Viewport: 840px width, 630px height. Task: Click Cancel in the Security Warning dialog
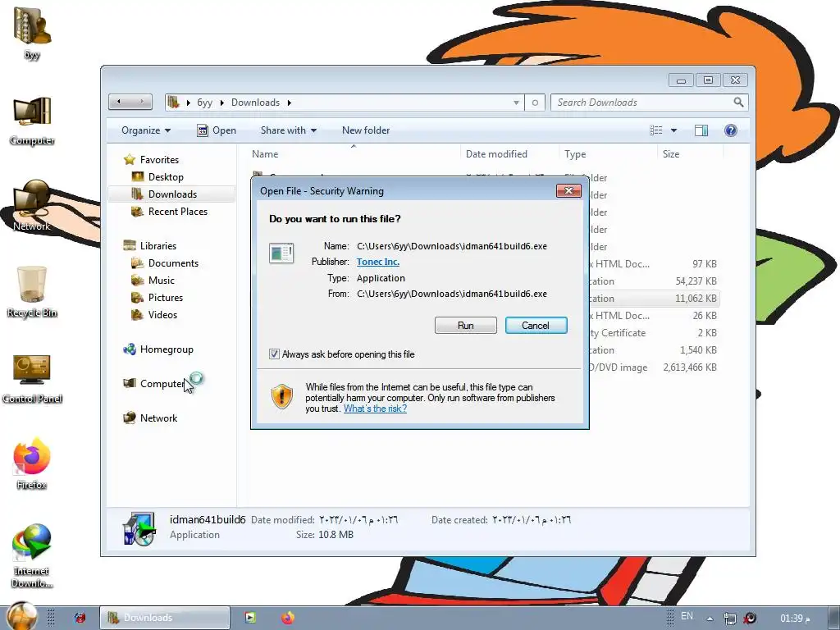tap(536, 325)
